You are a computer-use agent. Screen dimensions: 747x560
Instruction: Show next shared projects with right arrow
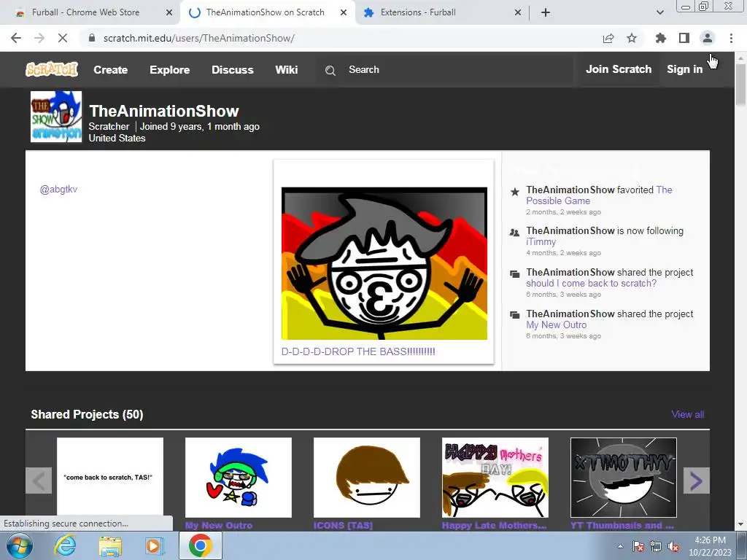point(697,481)
